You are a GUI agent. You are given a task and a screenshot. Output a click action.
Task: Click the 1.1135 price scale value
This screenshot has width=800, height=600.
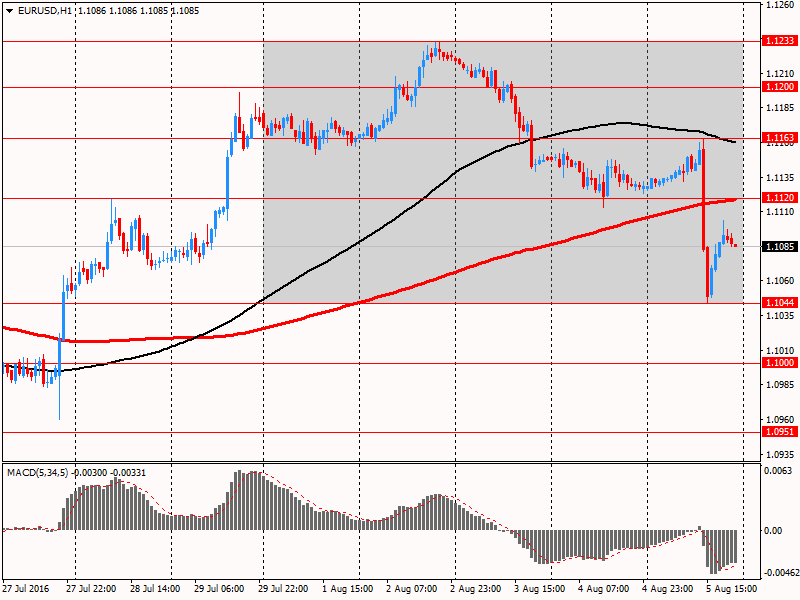tap(781, 178)
